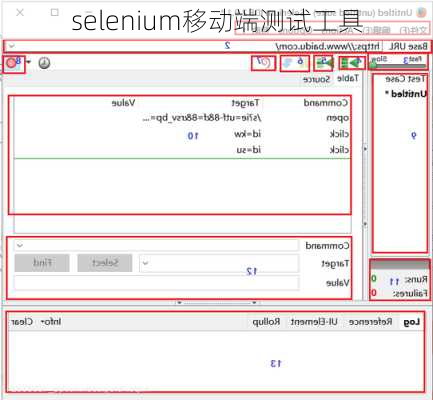Screen dimensions: 433x400
Task: Switch to the Source tab
Action: click(316, 79)
